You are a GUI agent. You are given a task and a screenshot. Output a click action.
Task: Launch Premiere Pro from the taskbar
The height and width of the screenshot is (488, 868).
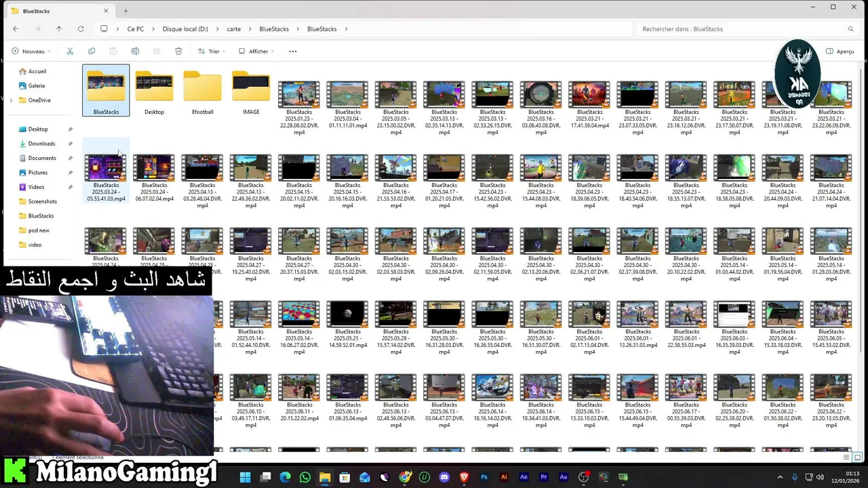click(x=544, y=477)
